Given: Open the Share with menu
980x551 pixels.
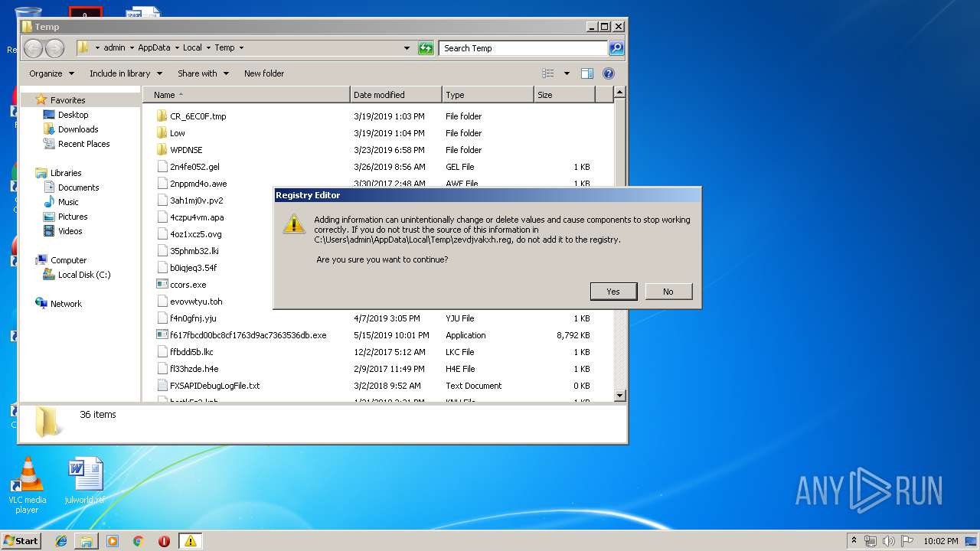Looking at the screenshot, I should (203, 73).
